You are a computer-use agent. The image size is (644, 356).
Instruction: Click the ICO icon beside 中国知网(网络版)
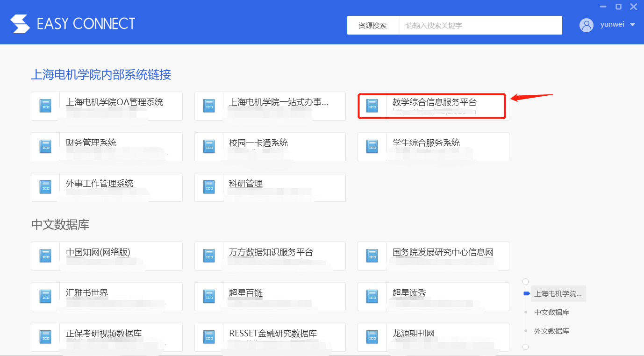[x=45, y=256]
